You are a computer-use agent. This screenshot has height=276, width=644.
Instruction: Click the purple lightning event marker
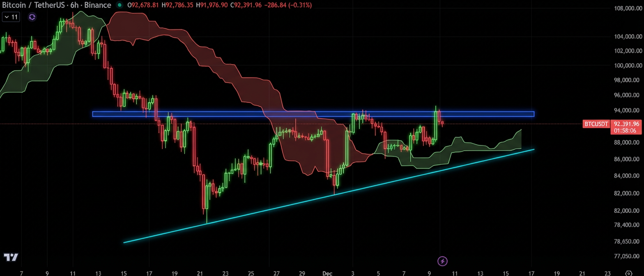(442, 261)
